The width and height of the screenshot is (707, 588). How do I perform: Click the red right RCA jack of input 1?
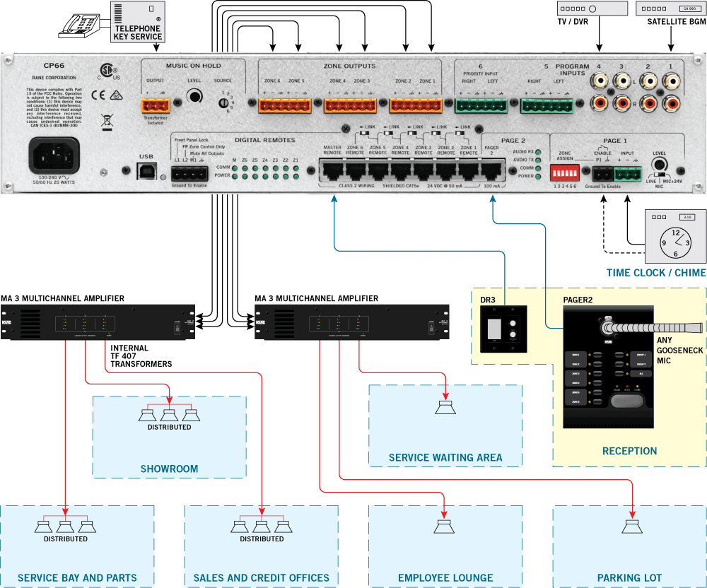[671, 104]
